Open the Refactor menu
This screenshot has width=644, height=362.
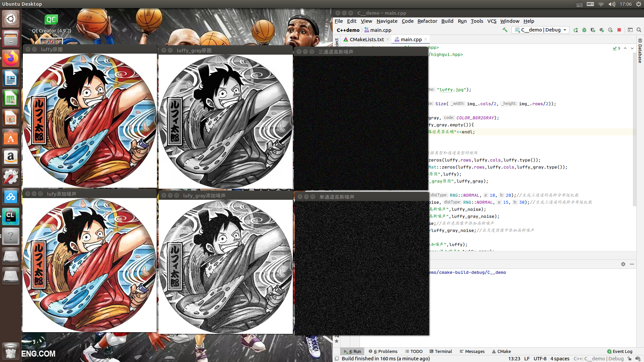coord(427,21)
